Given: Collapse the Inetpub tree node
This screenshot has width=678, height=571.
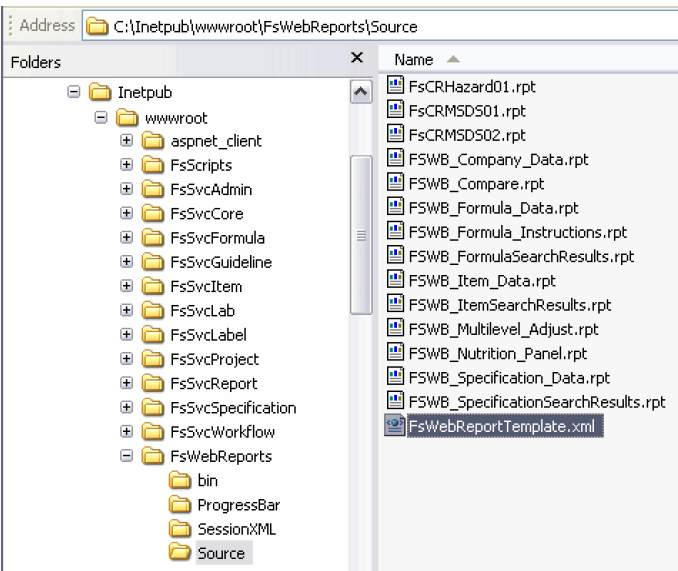Looking at the screenshot, I should 74,92.
